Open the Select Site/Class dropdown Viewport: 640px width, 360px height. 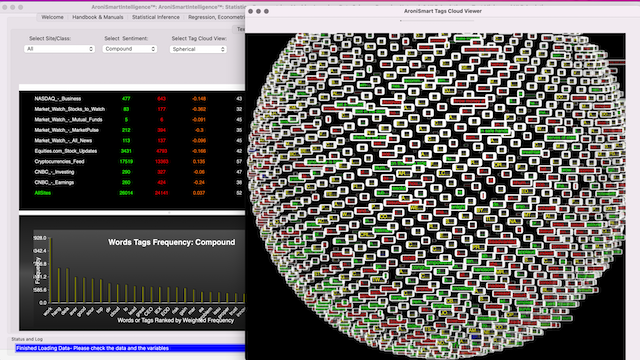[60, 49]
